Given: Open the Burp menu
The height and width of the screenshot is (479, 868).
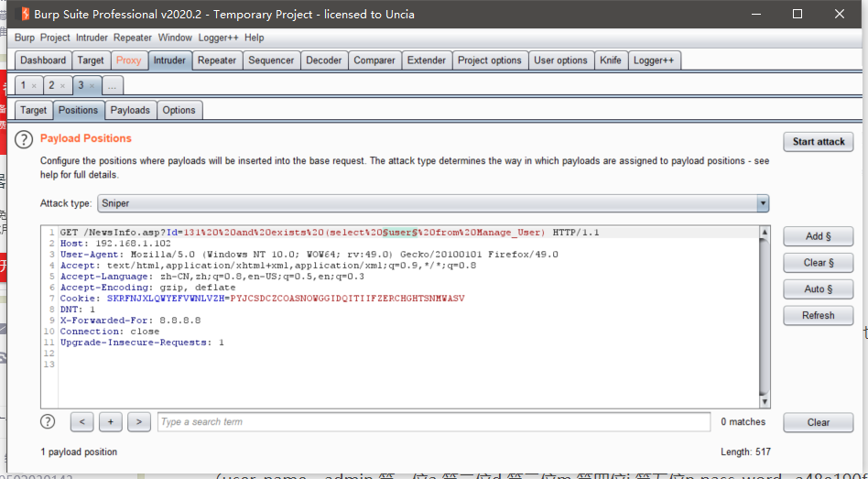Looking at the screenshot, I should [25, 38].
